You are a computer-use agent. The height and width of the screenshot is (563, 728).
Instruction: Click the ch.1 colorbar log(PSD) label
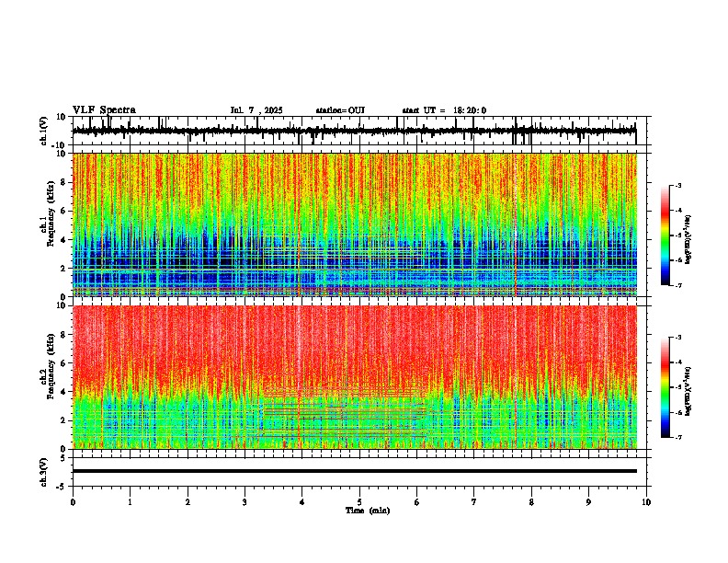(688, 239)
